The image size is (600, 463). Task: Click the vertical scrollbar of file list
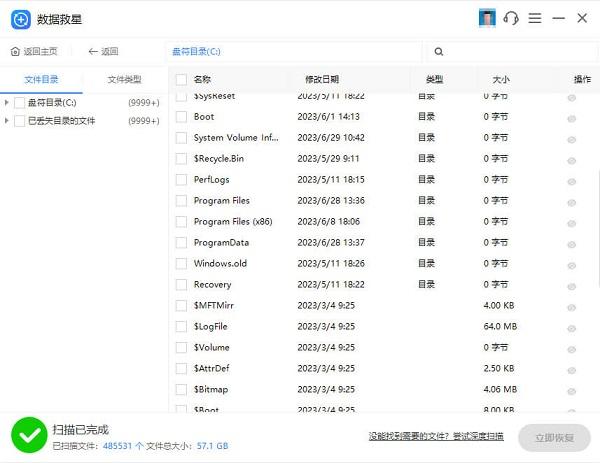(x=598, y=228)
